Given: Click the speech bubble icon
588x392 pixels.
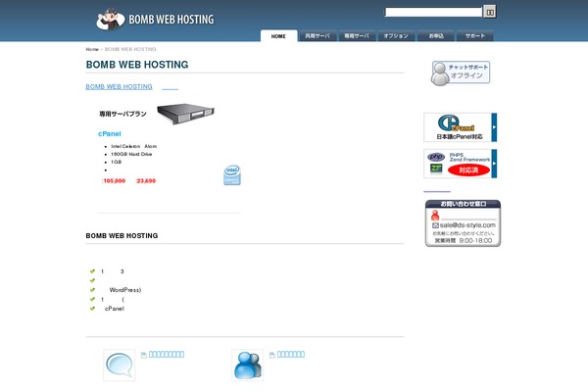Looking at the screenshot, I should (x=120, y=365).
